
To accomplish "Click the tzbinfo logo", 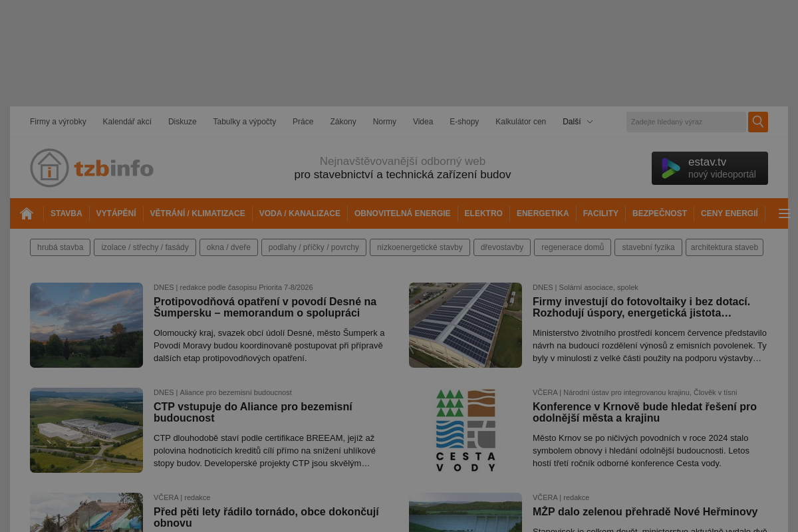I will click(92, 168).
